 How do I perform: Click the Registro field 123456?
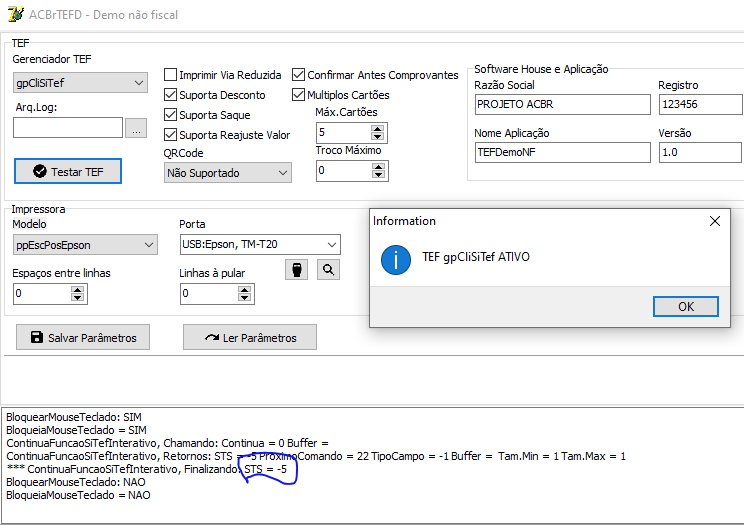click(x=700, y=104)
